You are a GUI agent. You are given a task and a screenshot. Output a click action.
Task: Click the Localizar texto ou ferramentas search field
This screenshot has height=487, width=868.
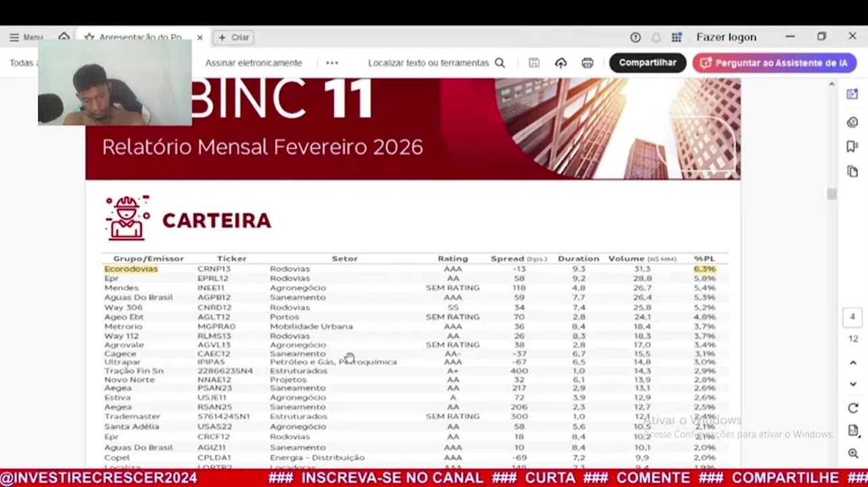tap(429, 63)
